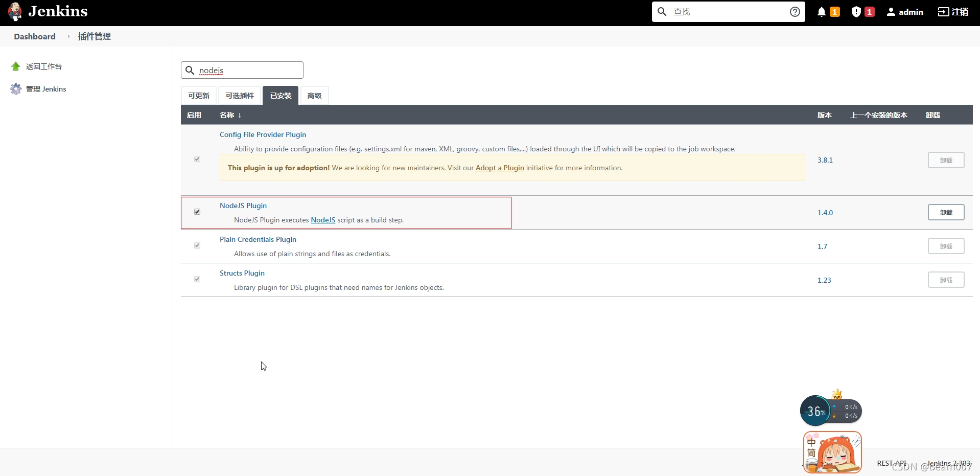Click the 注销 logout link
Image resolution: width=980 pixels, height=476 pixels.
tap(960, 12)
